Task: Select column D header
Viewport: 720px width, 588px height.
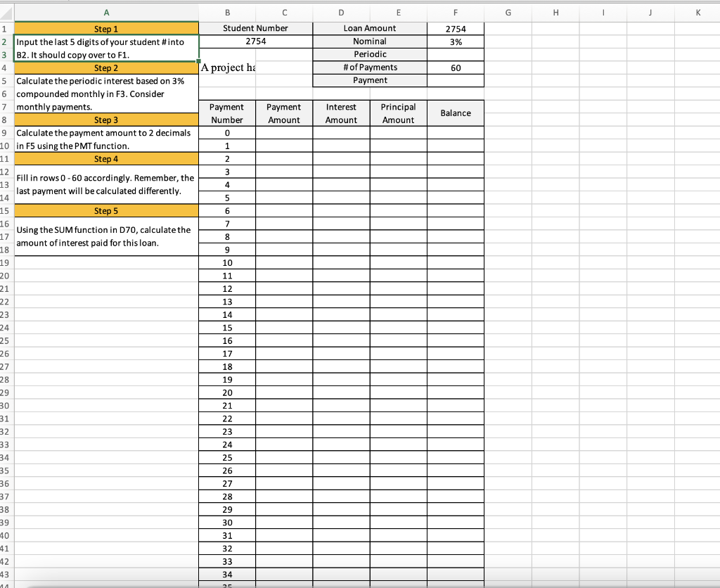Action: coord(341,13)
